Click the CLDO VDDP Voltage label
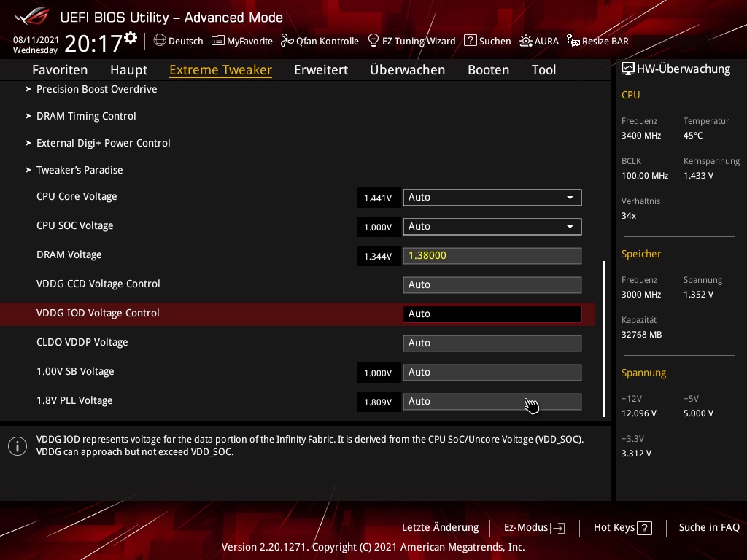 (82, 343)
